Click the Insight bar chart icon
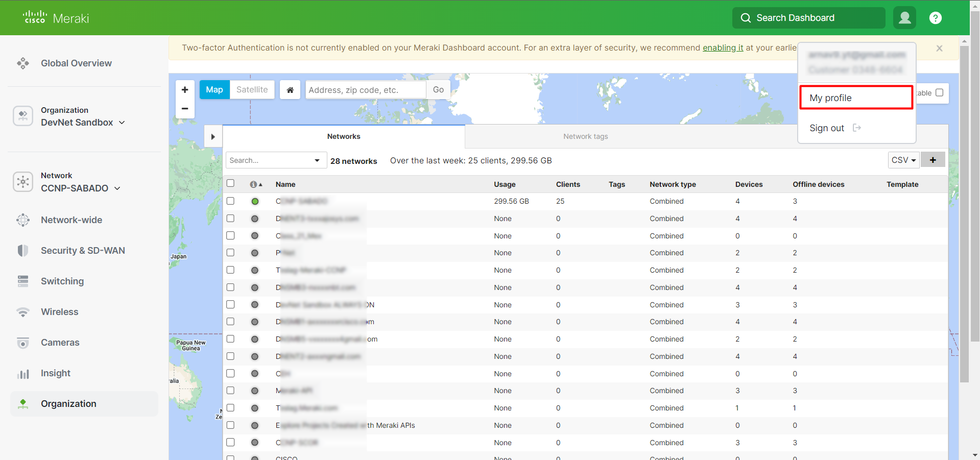 click(23, 373)
